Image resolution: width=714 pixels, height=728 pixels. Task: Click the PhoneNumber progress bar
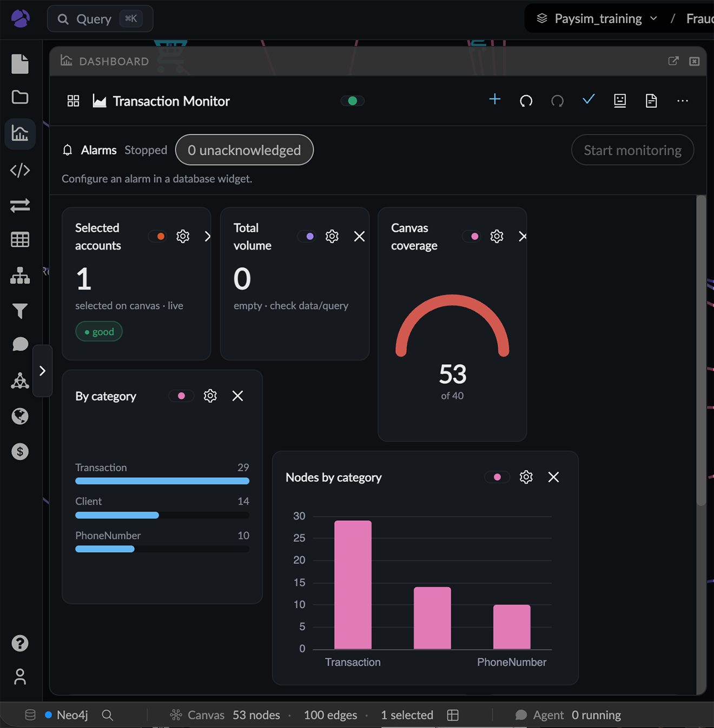[x=162, y=549]
